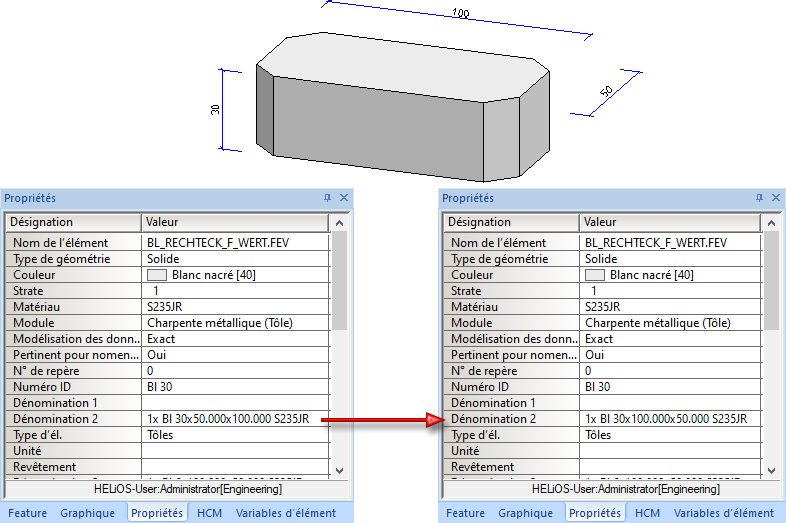Image resolution: width=786 pixels, height=523 pixels.
Task: Click Blanc nacré color swatch in left panel
Action: (156, 275)
